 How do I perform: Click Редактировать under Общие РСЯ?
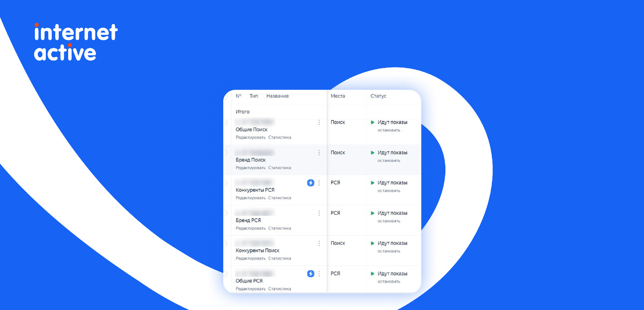coord(251,289)
